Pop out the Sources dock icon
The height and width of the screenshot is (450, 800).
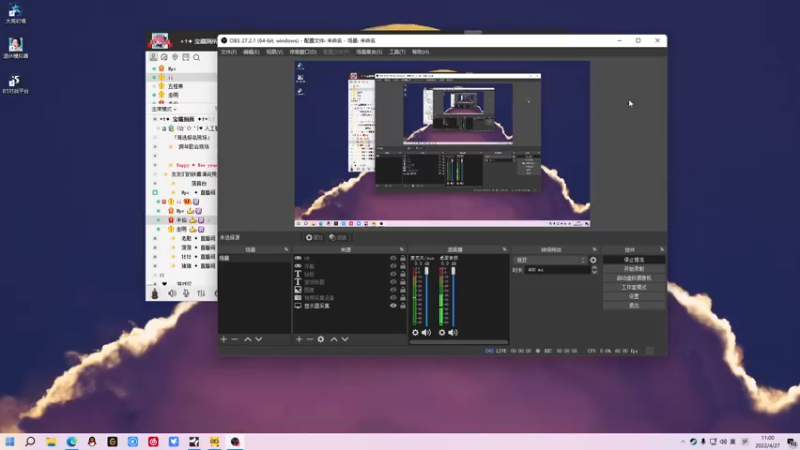402,249
